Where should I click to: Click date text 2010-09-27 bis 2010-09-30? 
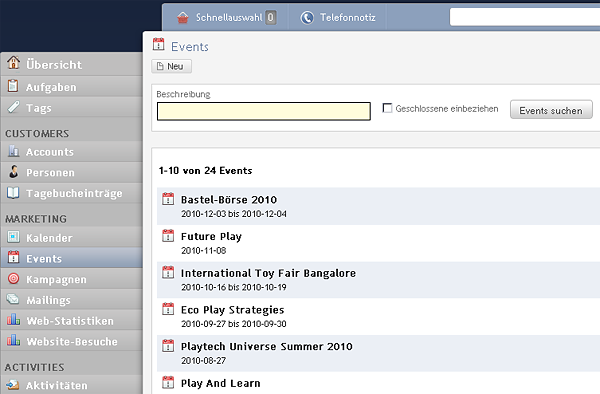[x=234, y=324]
